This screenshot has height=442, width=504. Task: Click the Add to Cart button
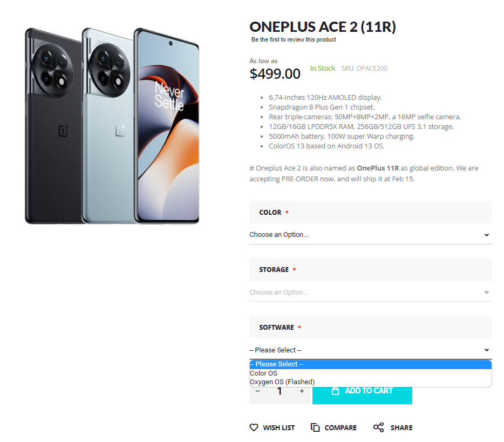coord(362,395)
